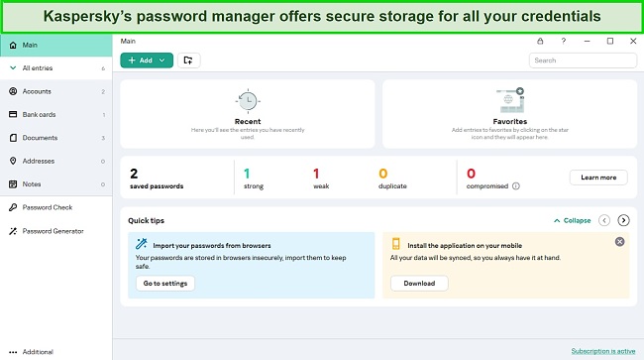Click the Addresses pin icon
Viewport: 644px width, 360px height.
[x=13, y=161]
